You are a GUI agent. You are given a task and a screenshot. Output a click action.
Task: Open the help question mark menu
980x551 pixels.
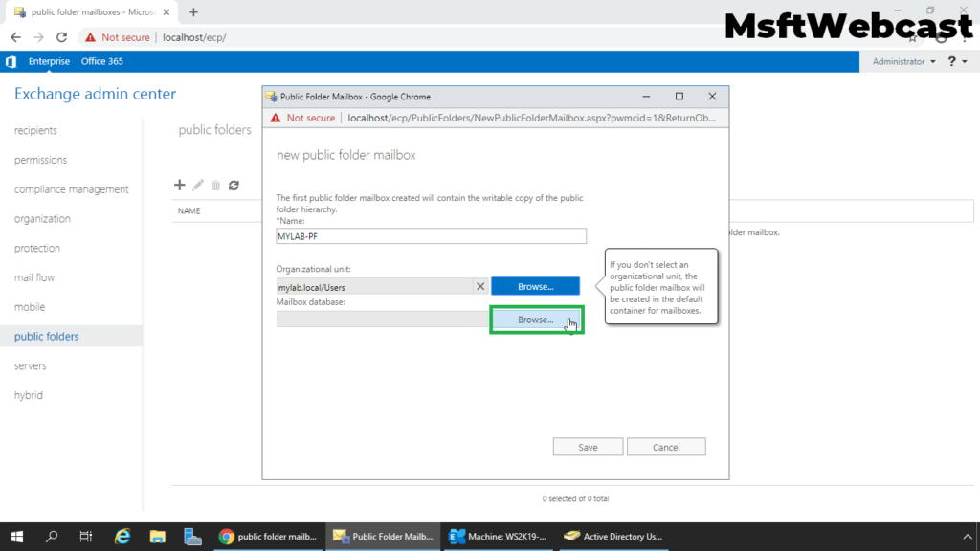pos(957,61)
